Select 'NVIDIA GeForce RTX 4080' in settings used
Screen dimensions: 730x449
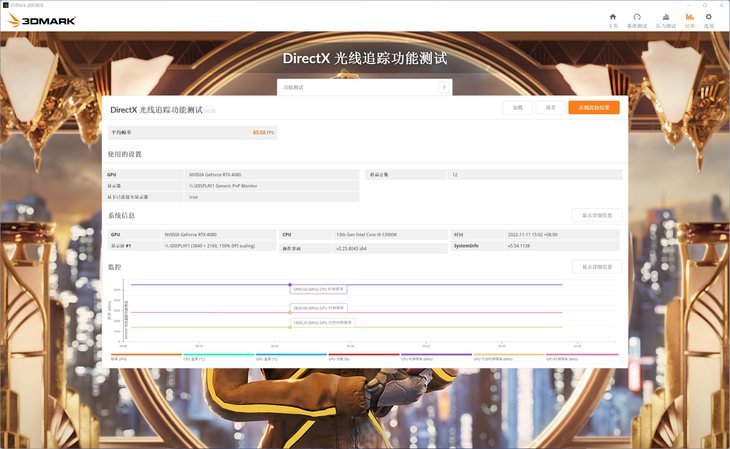(215, 175)
